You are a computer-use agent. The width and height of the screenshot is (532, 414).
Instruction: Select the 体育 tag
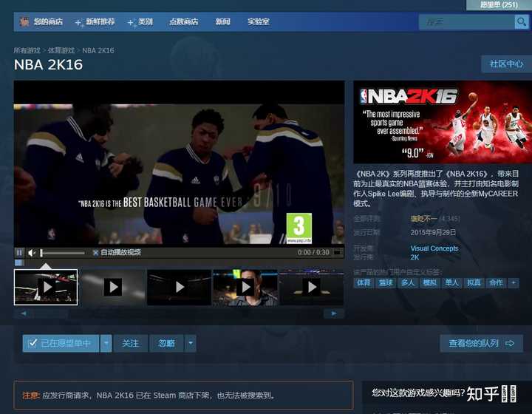364,282
